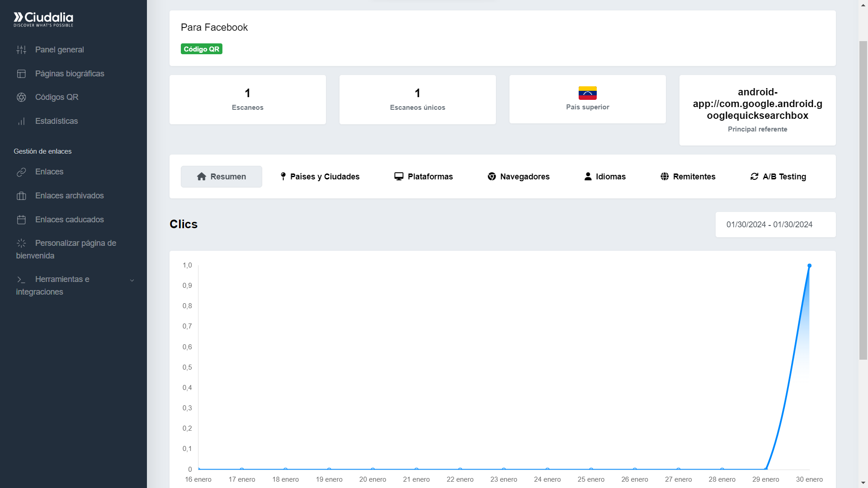The height and width of the screenshot is (488, 868).
Task: Switch to the Navegadores tab
Action: pos(519,177)
